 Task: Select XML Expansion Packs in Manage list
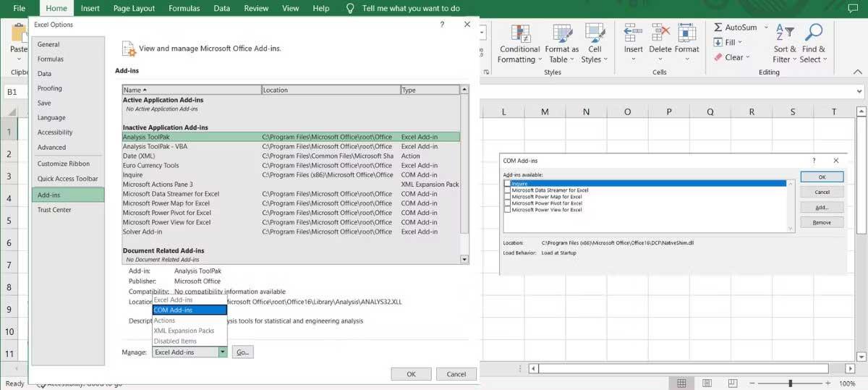[190, 331]
